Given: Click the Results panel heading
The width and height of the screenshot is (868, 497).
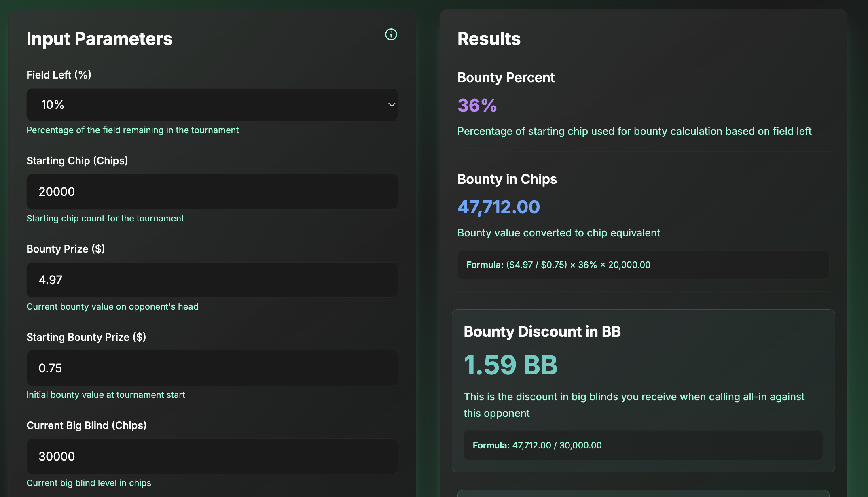Looking at the screenshot, I should pyautogui.click(x=489, y=39).
